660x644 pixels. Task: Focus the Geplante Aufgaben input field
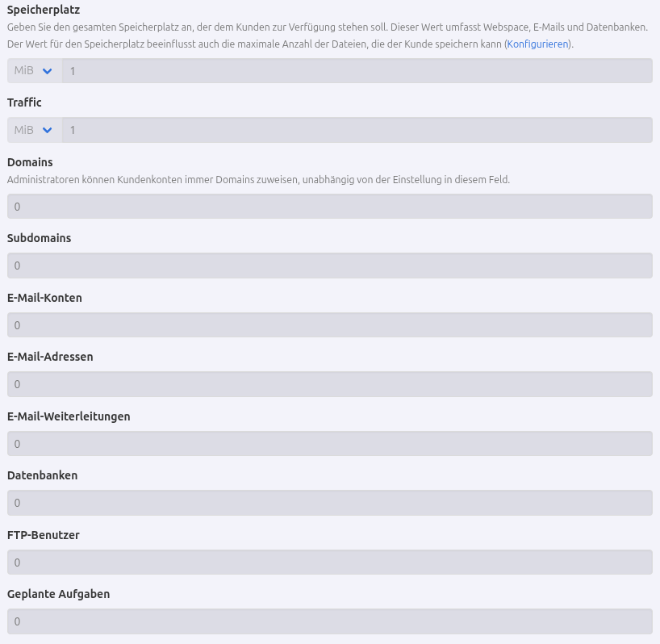tap(330, 621)
